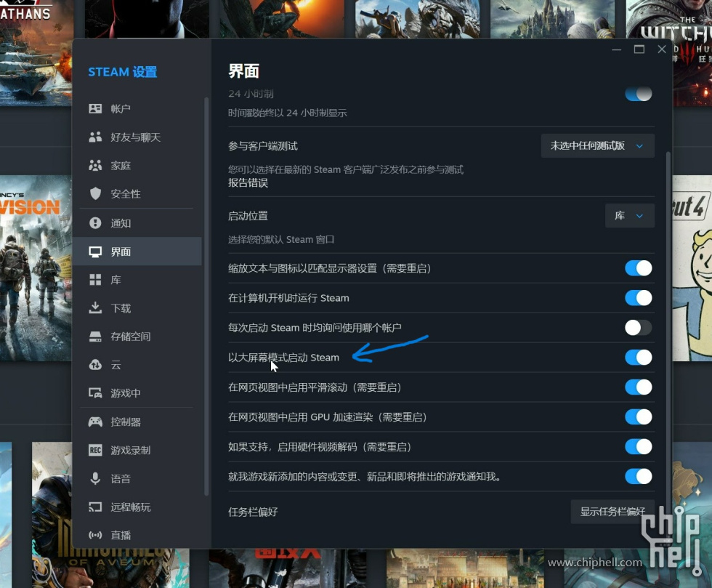Image resolution: width=712 pixels, height=588 pixels.
Task: Click the Family group icon
Action: (95, 166)
